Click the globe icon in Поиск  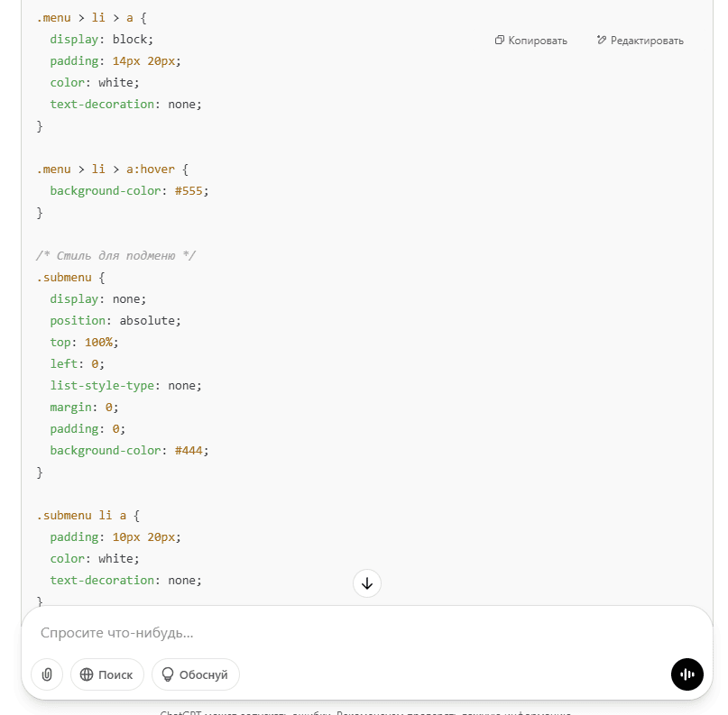click(x=87, y=674)
